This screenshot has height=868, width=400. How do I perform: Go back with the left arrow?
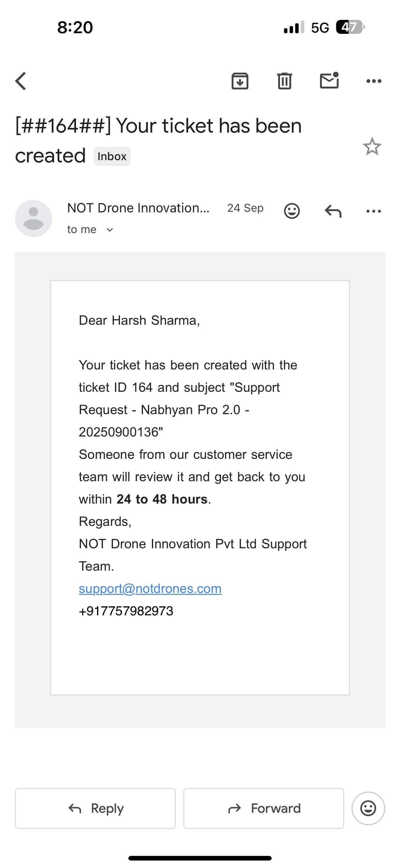tap(21, 81)
